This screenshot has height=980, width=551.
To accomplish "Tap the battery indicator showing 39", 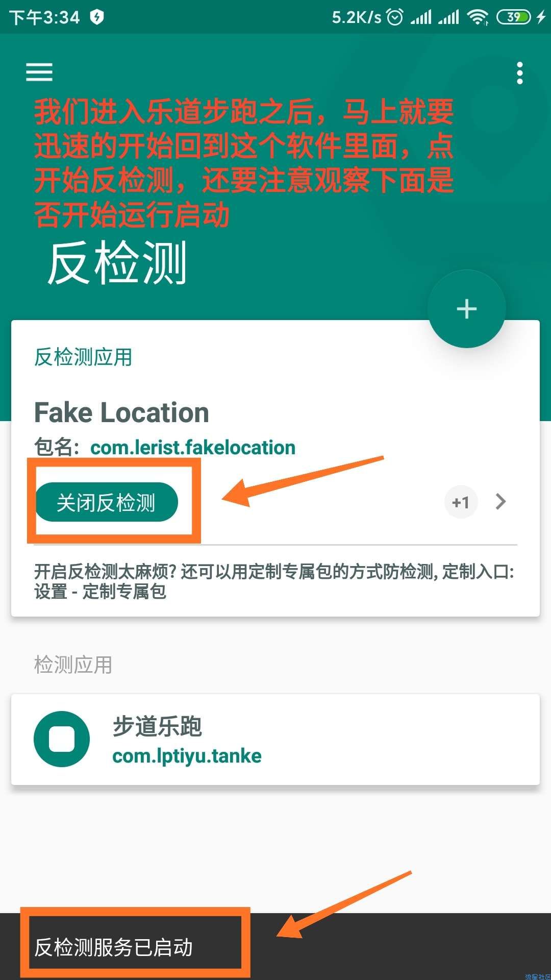I will coord(514,17).
